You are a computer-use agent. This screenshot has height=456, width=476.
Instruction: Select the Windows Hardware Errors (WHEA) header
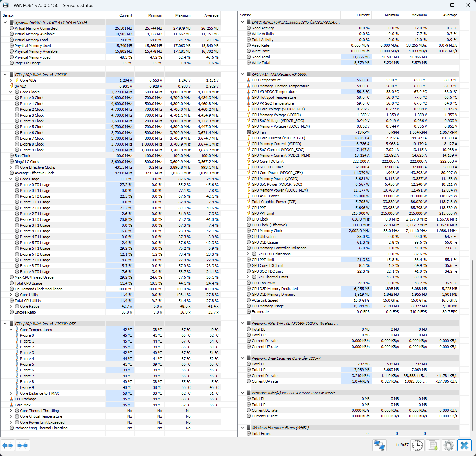point(280,428)
